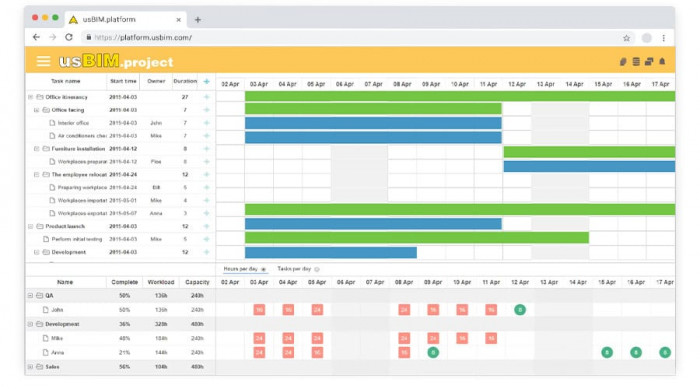
Task: Click the plus icon in task column header
Action: tap(206, 81)
